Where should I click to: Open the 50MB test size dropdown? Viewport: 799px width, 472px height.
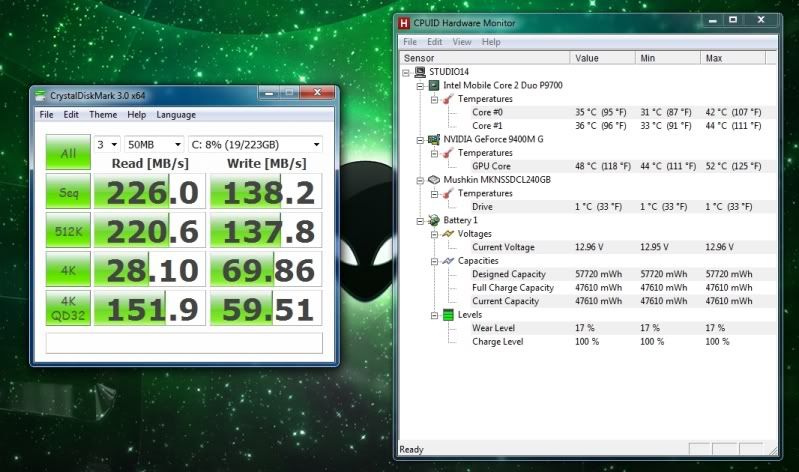(154, 145)
